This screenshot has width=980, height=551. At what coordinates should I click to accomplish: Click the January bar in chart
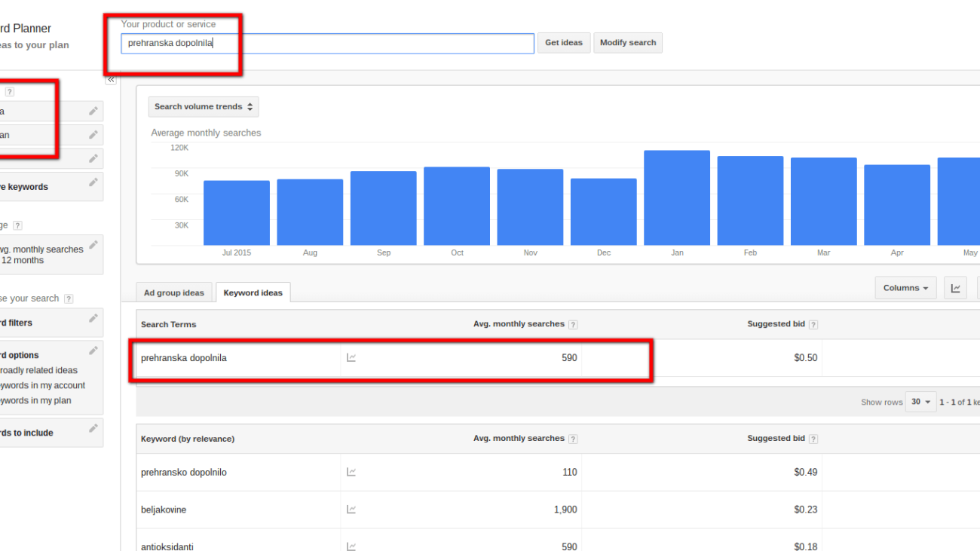[x=676, y=197]
